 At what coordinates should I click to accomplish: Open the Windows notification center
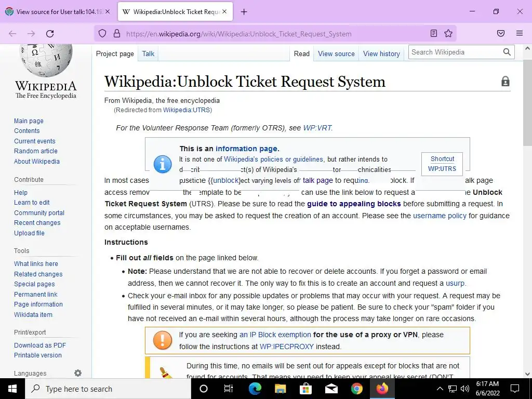(x=515, y=389)
